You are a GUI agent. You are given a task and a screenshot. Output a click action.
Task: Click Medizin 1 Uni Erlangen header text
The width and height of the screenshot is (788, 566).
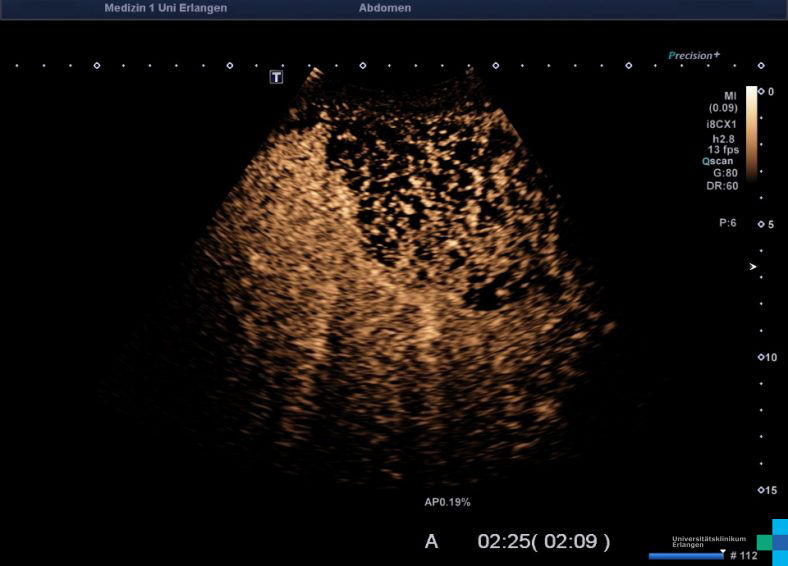pyautogui.click(x=165, y=8)
